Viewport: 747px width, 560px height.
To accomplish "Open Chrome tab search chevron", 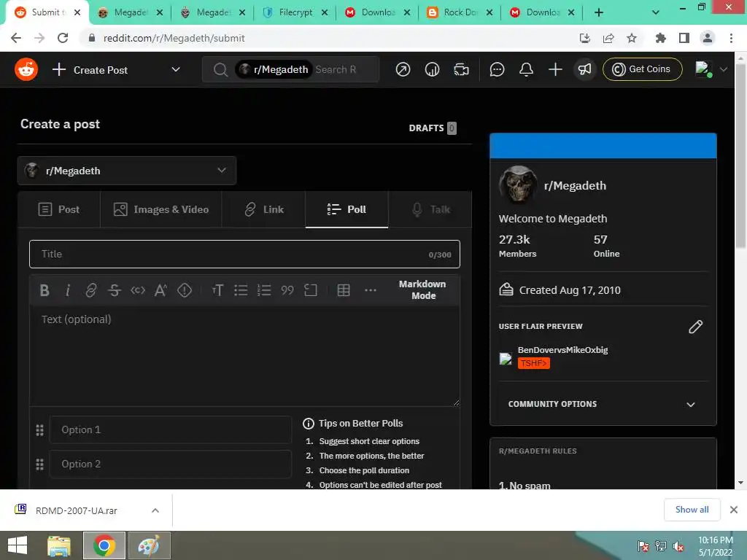I will tap(656, 12).
